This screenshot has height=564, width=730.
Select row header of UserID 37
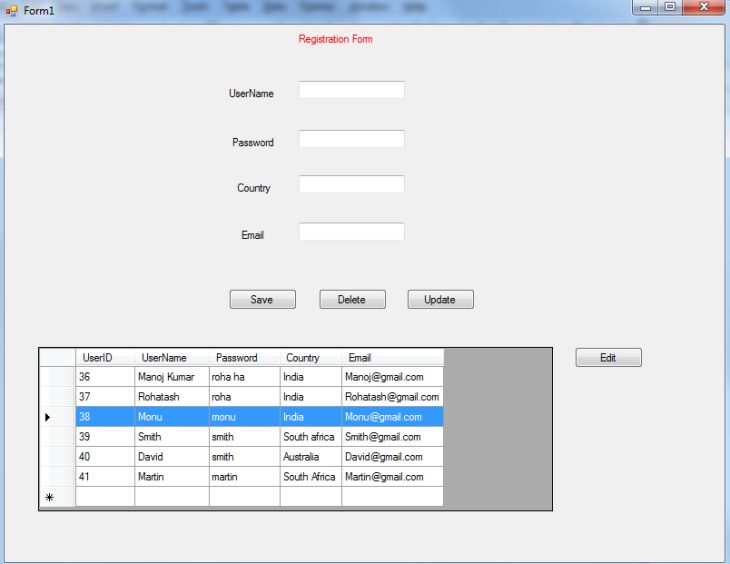point(58,397)
